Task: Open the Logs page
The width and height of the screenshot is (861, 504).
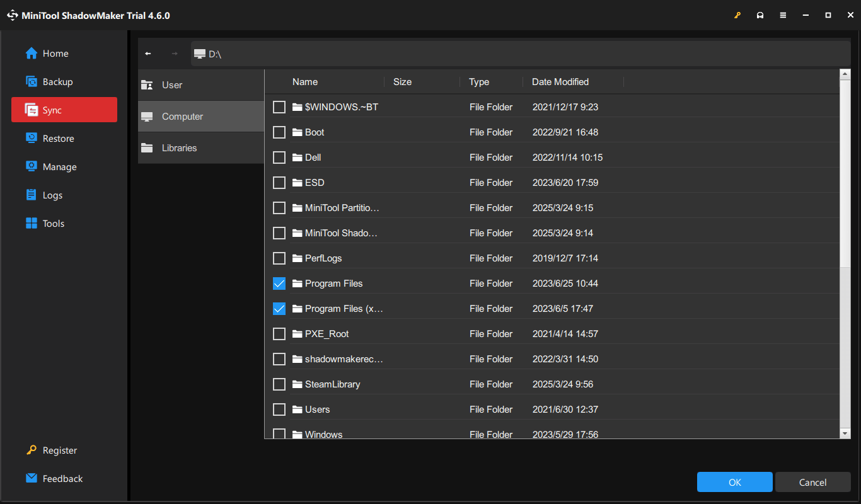Action: click(64, 195)
